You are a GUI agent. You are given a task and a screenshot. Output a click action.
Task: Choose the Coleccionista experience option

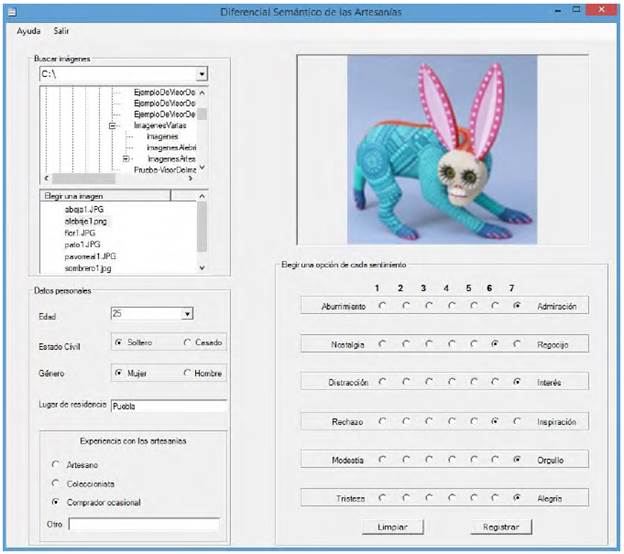coord(55,483)
